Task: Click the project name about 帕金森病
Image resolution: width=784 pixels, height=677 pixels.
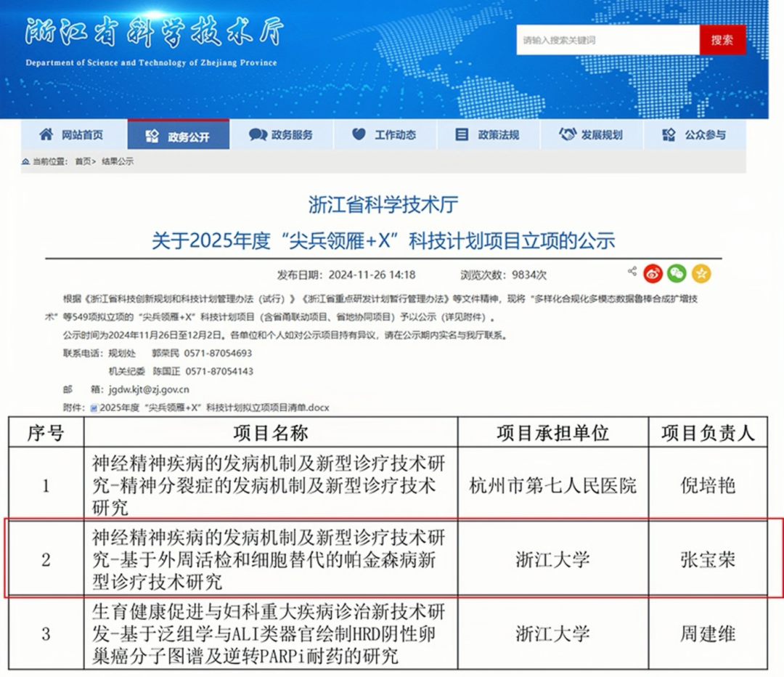Action: coord(268,559)
